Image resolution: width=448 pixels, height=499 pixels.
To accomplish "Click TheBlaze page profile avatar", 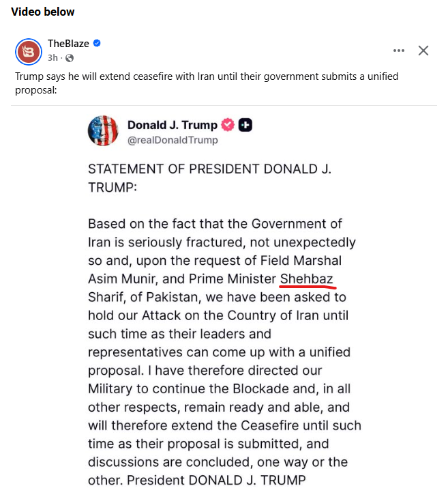I will (x=29, y=51).
